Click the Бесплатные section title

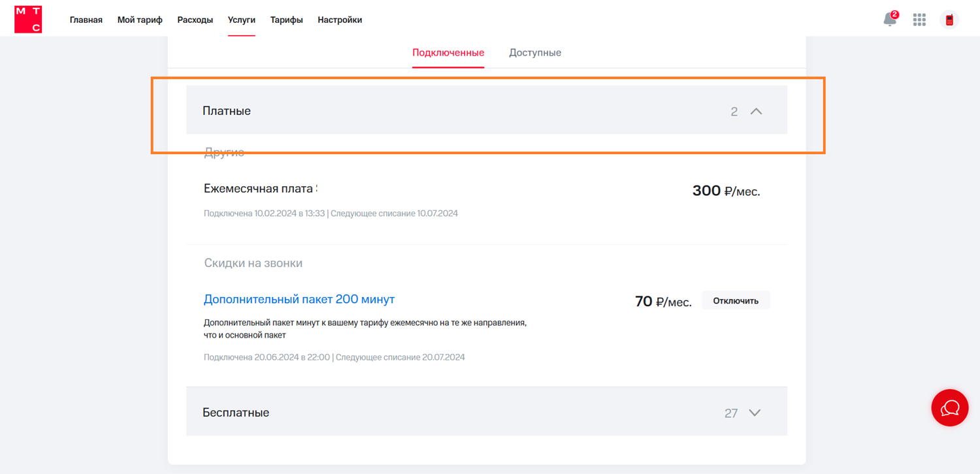pyautogui.click(x=236, y=413)
